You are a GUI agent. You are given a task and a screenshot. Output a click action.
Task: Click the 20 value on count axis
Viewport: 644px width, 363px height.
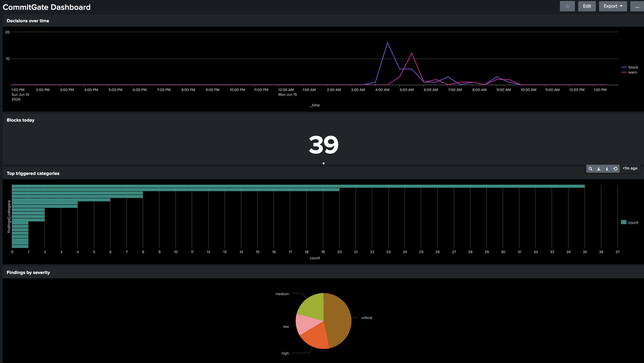point(339,252)
